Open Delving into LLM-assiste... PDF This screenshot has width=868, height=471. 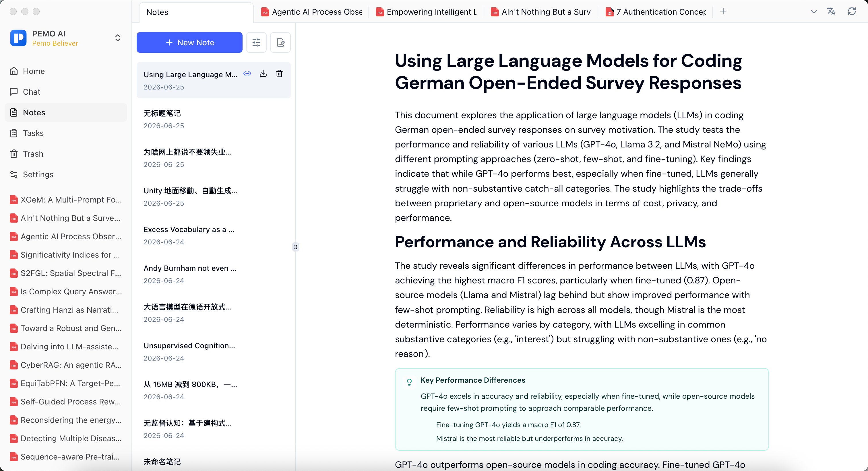[66, 347]
